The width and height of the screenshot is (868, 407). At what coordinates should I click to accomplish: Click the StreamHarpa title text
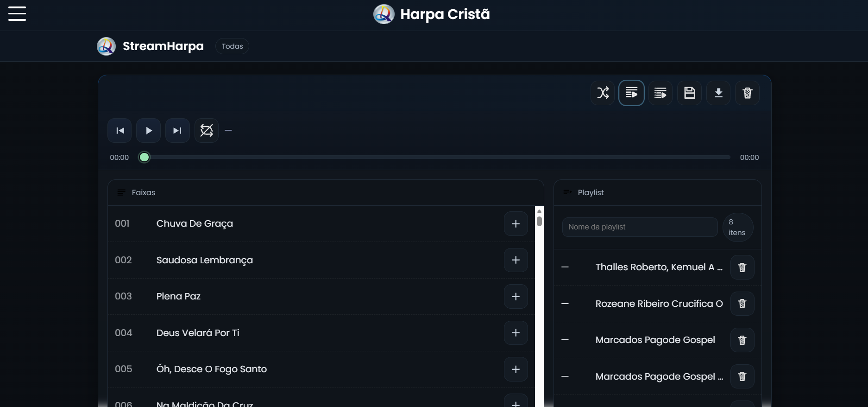tap(163, 46)
